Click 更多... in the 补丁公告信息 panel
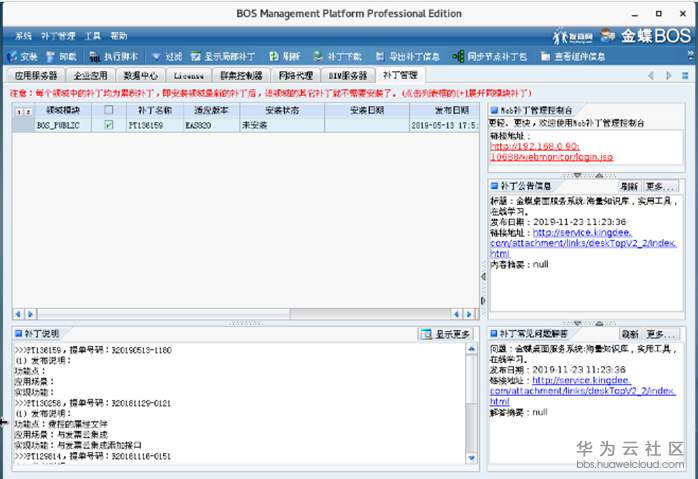The width and height of the screenshot is (698, 479). (x=661, y=186)
